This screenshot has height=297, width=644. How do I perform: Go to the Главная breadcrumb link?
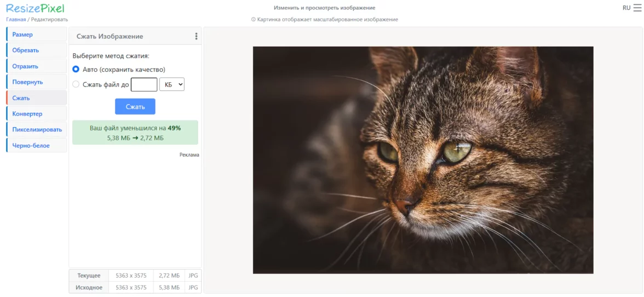pos(16,19)
